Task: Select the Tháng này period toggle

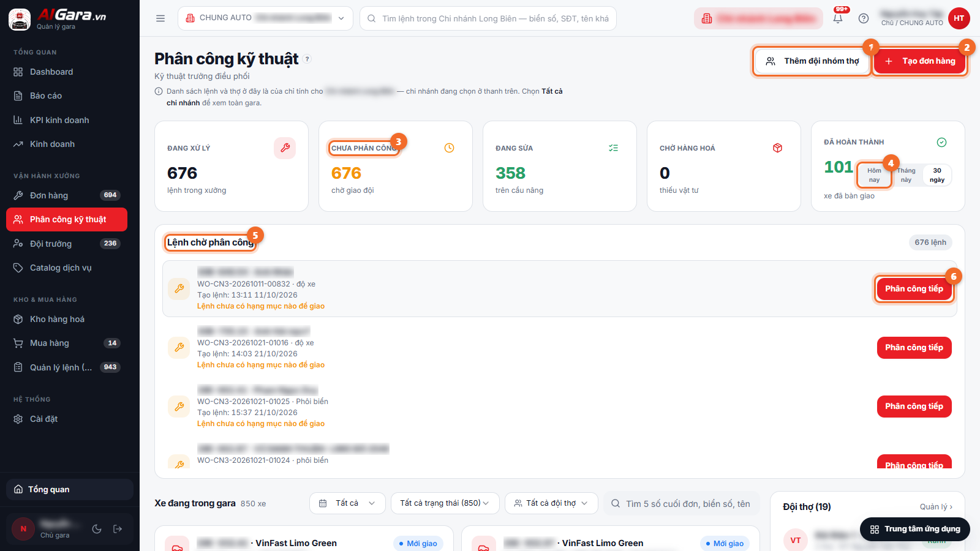Action: [x=906, y=175]
